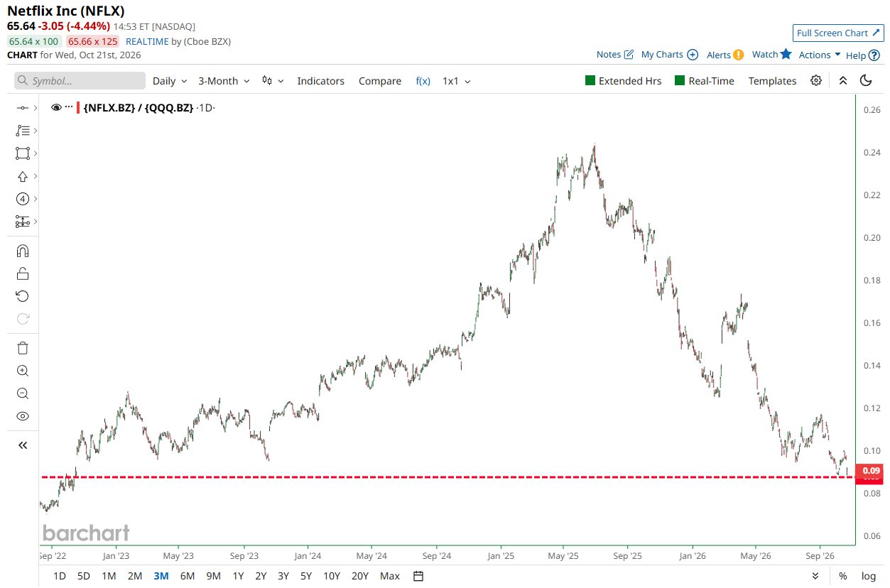890x588 pixels.
Task: Select the 1Y range tab
Action: (239, 576)
